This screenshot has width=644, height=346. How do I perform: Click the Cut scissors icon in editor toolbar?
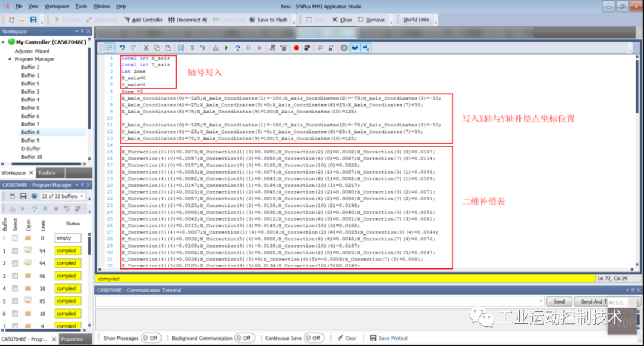click(146, 48)
